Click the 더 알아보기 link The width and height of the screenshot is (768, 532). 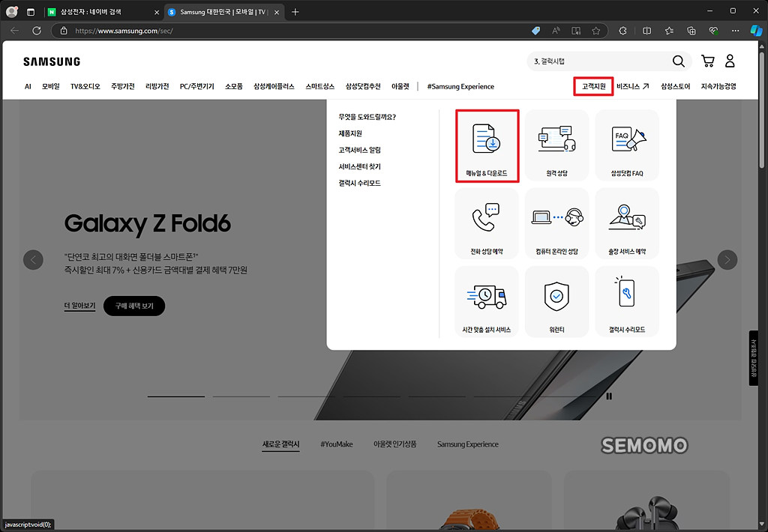coord(79,306)
